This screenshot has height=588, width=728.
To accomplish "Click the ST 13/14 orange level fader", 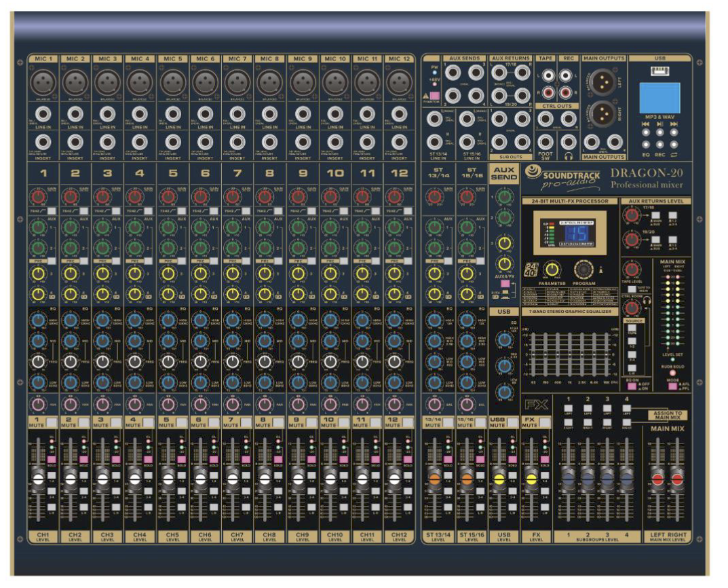I will coord(435,479).
